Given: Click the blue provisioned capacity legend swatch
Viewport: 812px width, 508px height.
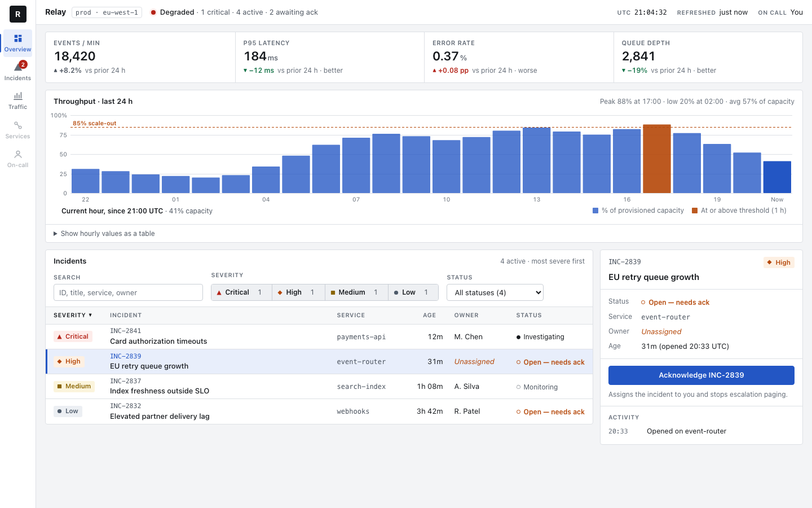Looking at the screenshot, I should (x=595, y=211).
